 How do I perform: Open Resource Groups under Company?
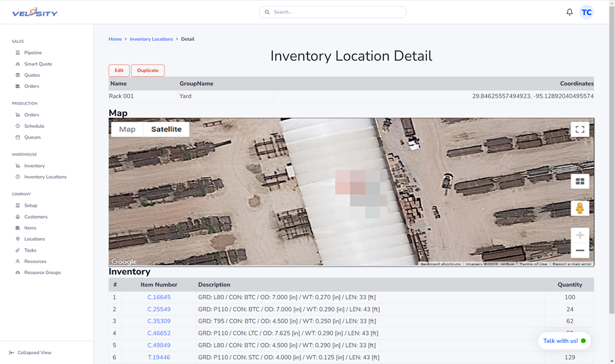[x=42, y=273]
